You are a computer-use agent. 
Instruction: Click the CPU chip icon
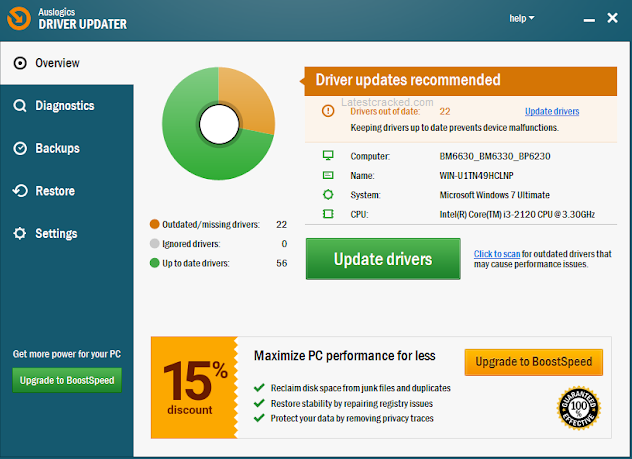(x=328, y=214)
